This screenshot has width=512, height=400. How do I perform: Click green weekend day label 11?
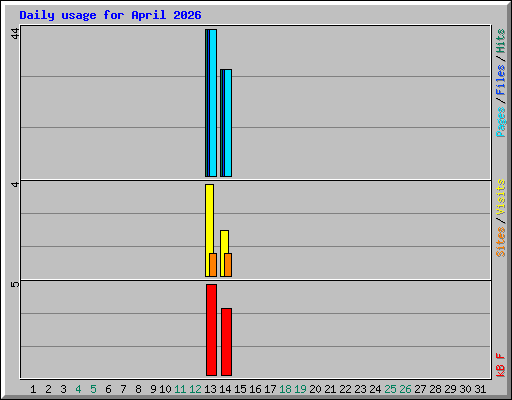(x=180, y=389)
